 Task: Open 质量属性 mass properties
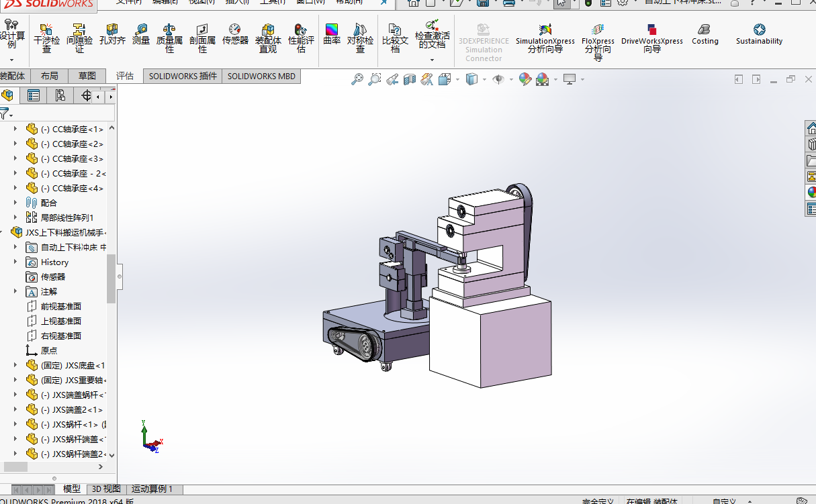169,38
